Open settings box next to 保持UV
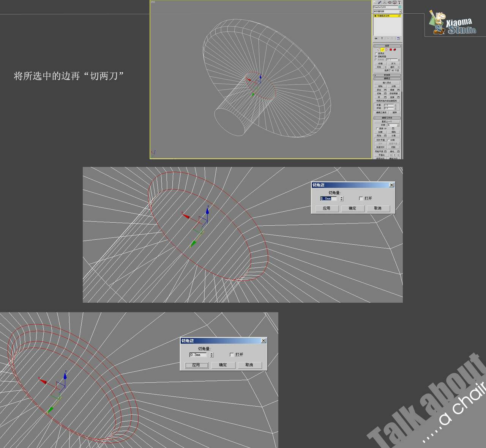This screenshot has width=486, height=448. 393,128
